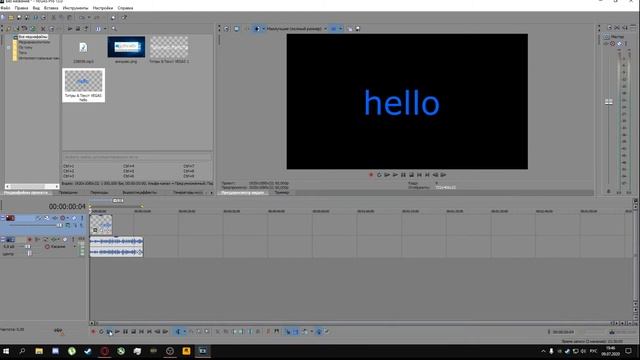
Task: Open project video properties in preview window
Action: pos(226,29)
